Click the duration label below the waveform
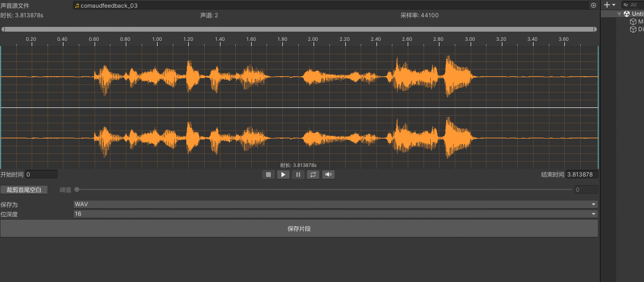The width and height of the screenshot is (644, 282). click(299, 165)
